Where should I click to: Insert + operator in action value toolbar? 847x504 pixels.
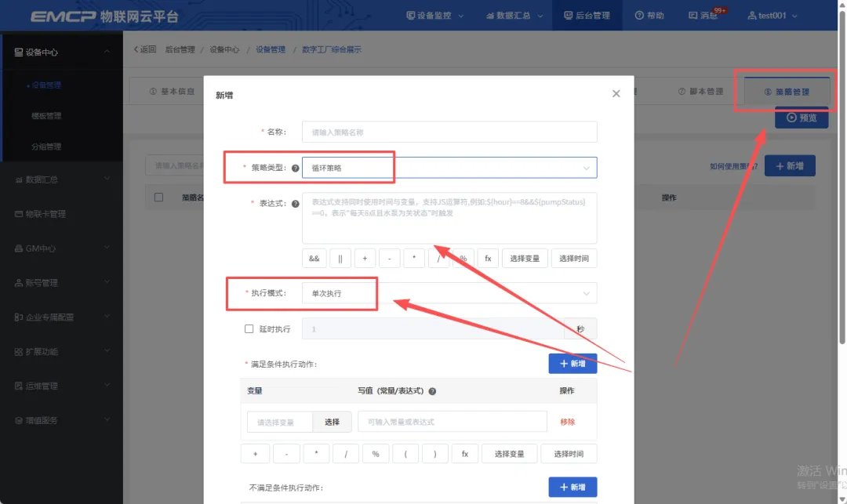pyautogui.click(x=256, y=454)
